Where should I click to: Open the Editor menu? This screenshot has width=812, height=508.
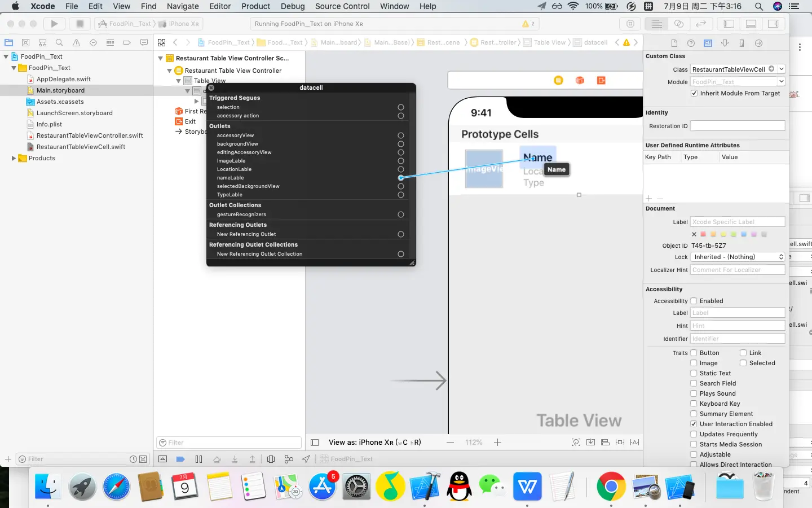[220, 6]
